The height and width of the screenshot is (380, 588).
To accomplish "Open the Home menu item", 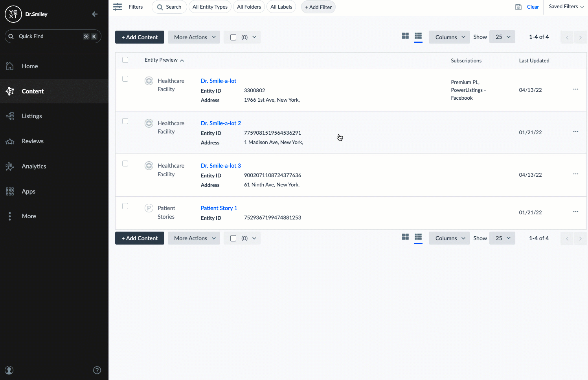I will coord(29,66).
